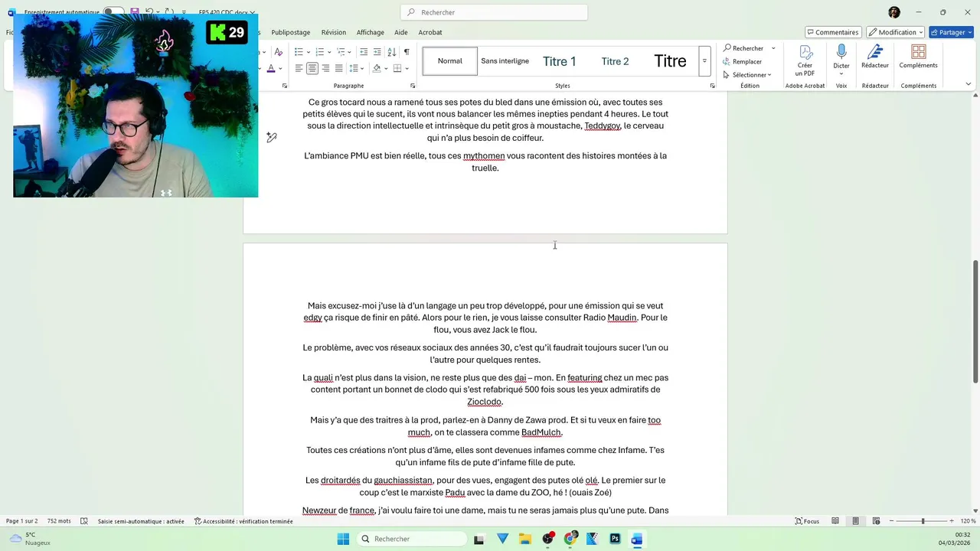Open the shading color dropdown arrow
This screenshot has width=980, height=551.
(385, 68)
